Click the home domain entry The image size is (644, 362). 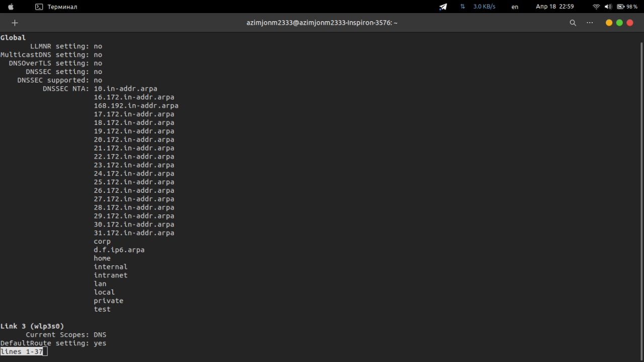pos(102,258)
